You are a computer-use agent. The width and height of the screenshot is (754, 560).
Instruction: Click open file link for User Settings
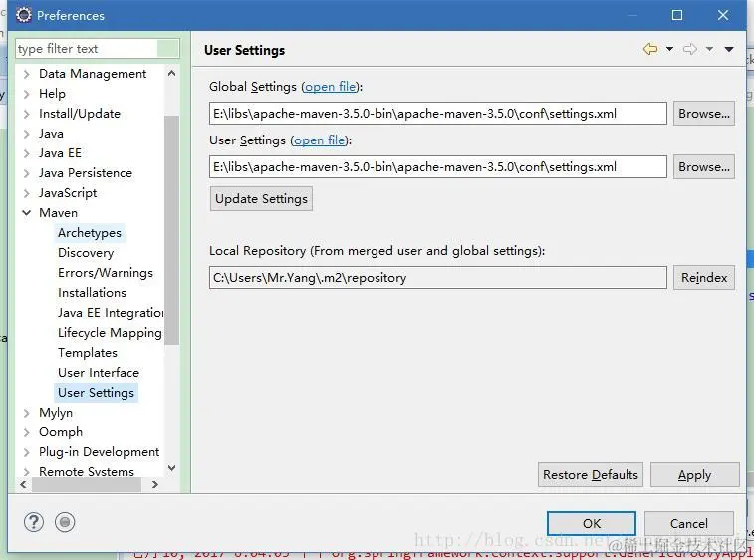pos(320,140)
